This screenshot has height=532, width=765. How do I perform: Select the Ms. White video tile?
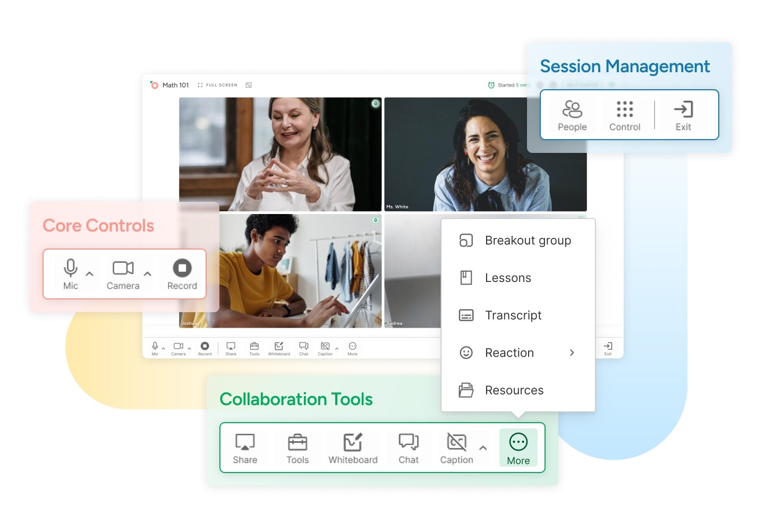coord(486,155)
